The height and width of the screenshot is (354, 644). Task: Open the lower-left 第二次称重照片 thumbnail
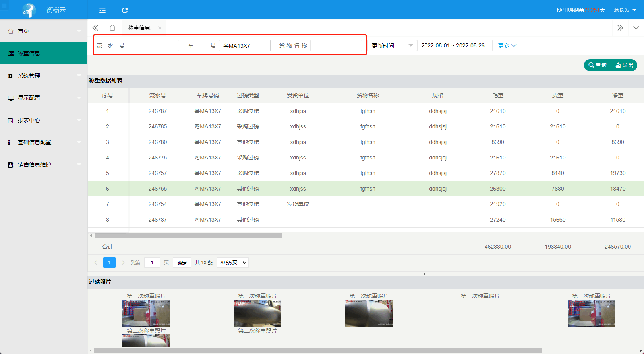tap(146, 340)
